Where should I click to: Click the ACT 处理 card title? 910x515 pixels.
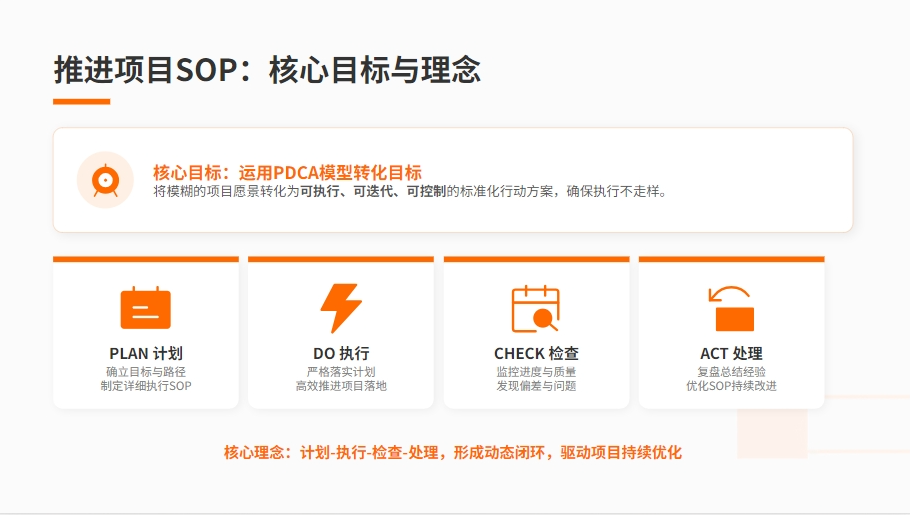(731, 353)
